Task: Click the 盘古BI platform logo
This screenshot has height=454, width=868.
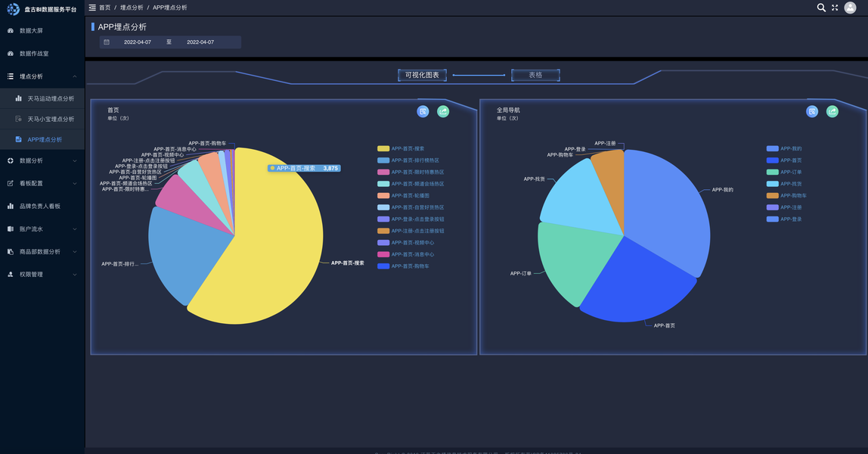Action: 13,9
